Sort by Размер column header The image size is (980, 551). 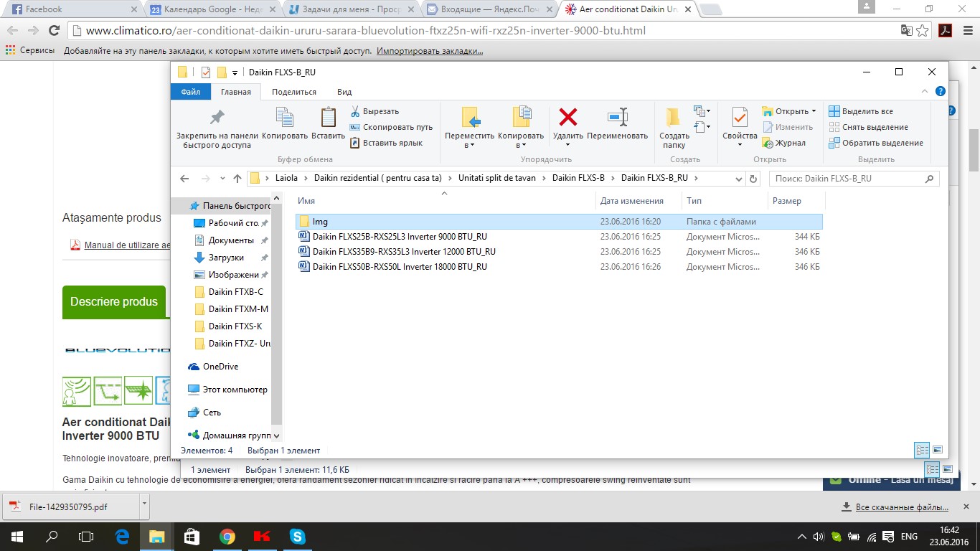(787, 201)
